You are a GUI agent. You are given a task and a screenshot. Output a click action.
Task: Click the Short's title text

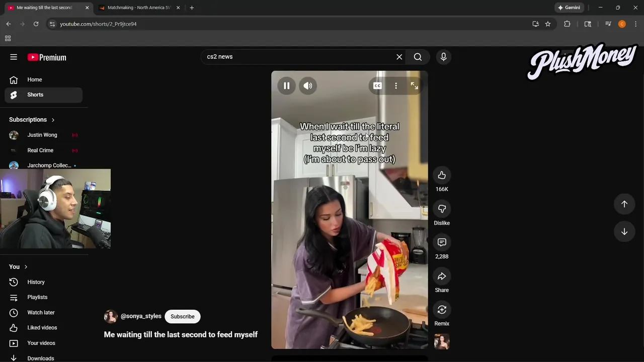tap(181, 334)
